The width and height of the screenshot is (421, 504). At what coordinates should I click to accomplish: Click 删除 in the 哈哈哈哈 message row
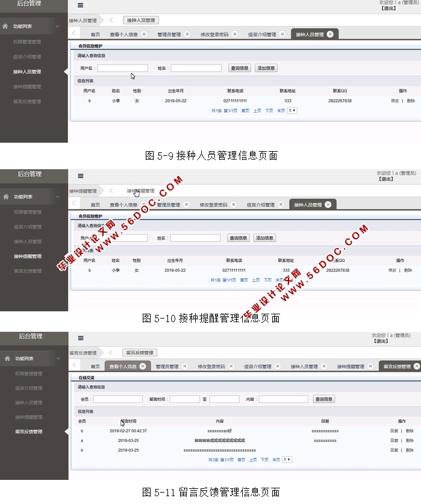[410, 441]
